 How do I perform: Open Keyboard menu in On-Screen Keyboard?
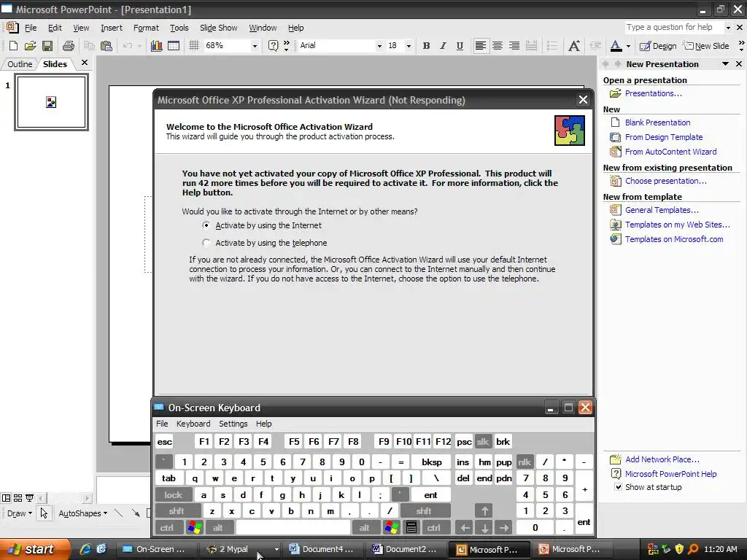point(193,424)
